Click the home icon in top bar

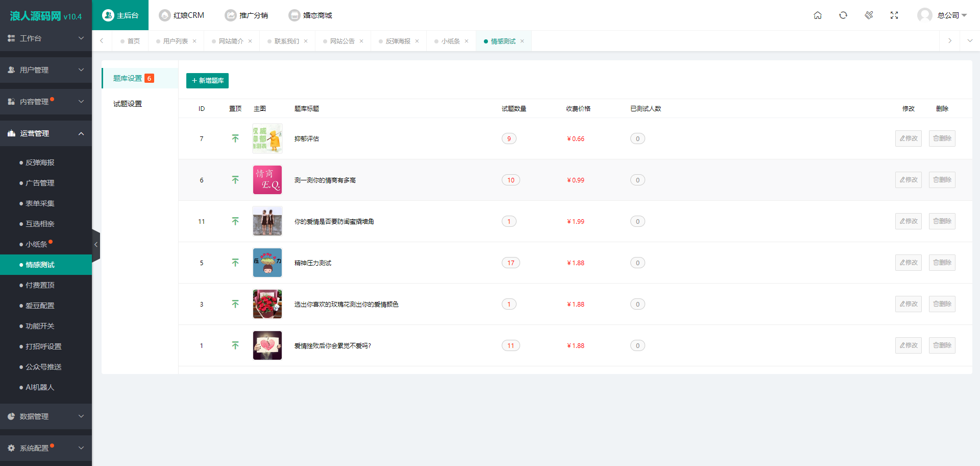tap(818, 15)
